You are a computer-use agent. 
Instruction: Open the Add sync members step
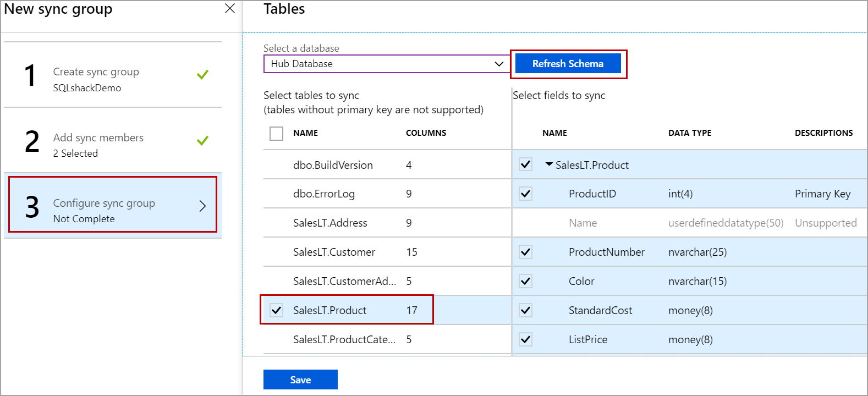[x=98, y=145]
